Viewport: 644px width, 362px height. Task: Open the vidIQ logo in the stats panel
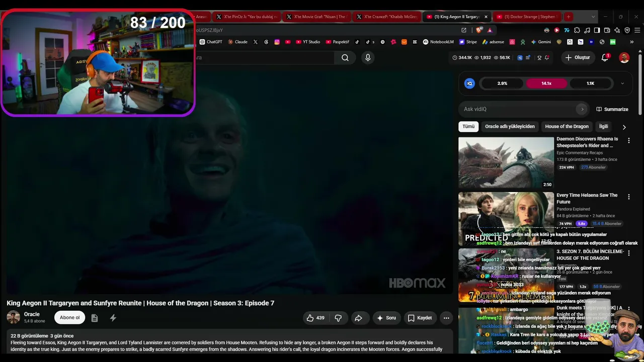tap(469, 83)
